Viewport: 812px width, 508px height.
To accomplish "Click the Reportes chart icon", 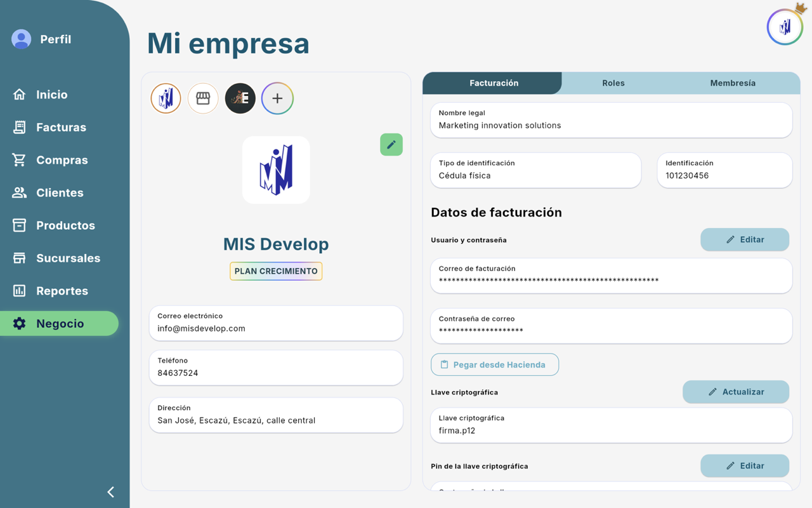I will click(20, 291).
